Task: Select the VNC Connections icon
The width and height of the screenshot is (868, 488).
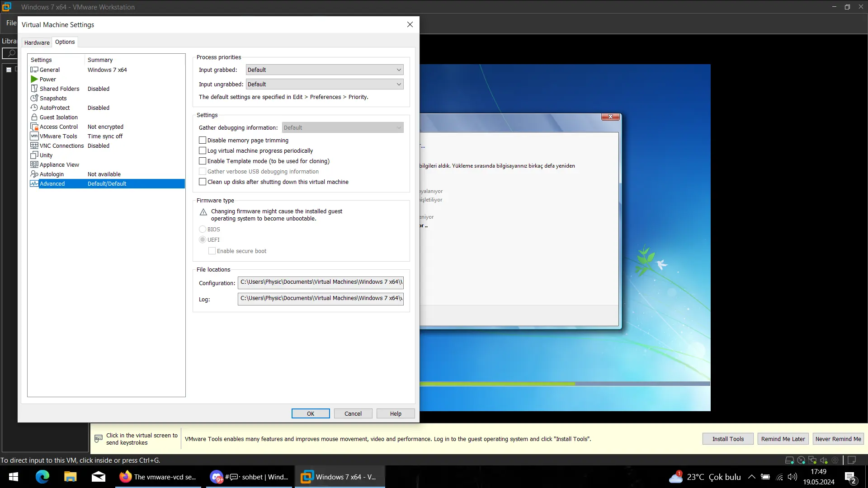Action: point(34,145)
